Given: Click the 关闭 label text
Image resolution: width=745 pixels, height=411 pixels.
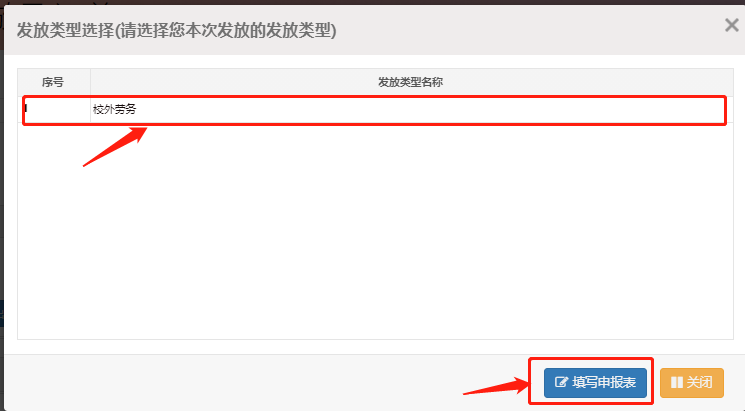Looking at the screenshot, I should pos(699,382).
